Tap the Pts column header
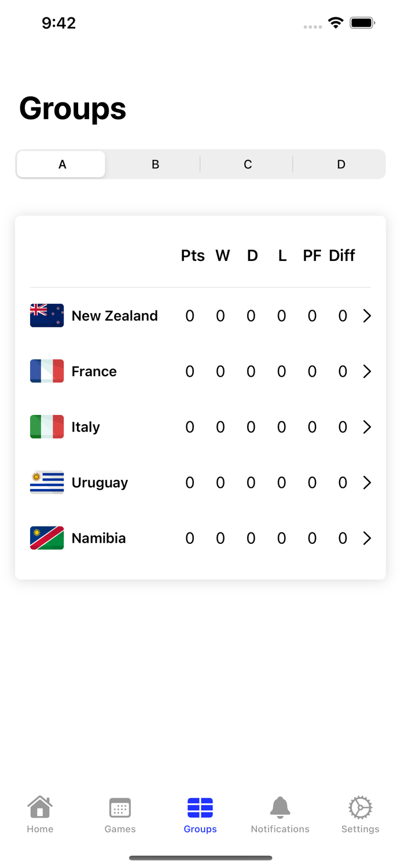Screen dimensions: 401x868 (x=193, y=255)
